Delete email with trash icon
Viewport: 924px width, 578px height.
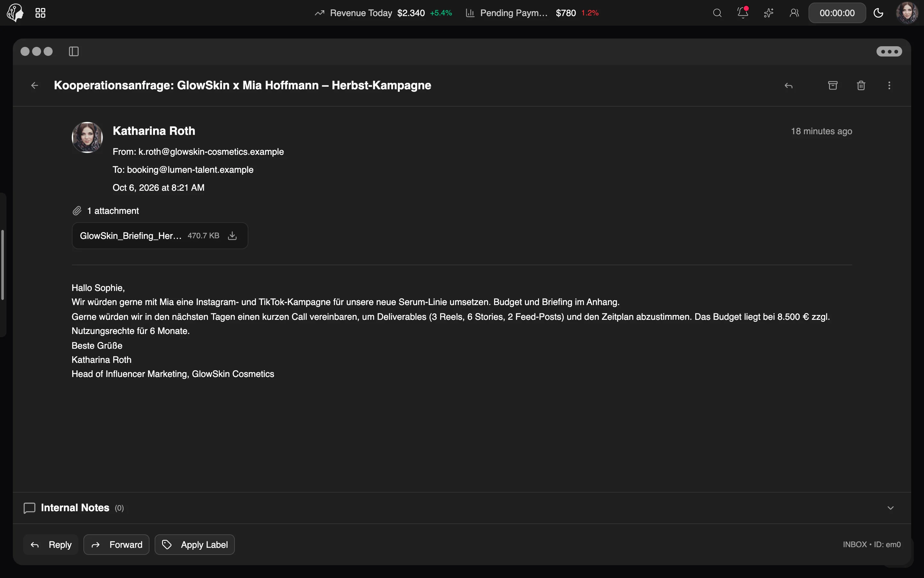point(861,85)
